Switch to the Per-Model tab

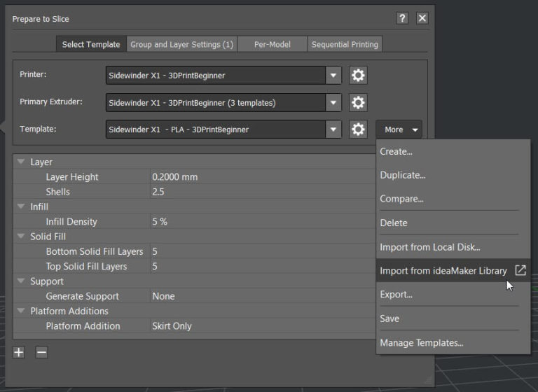tap(272, 44)
